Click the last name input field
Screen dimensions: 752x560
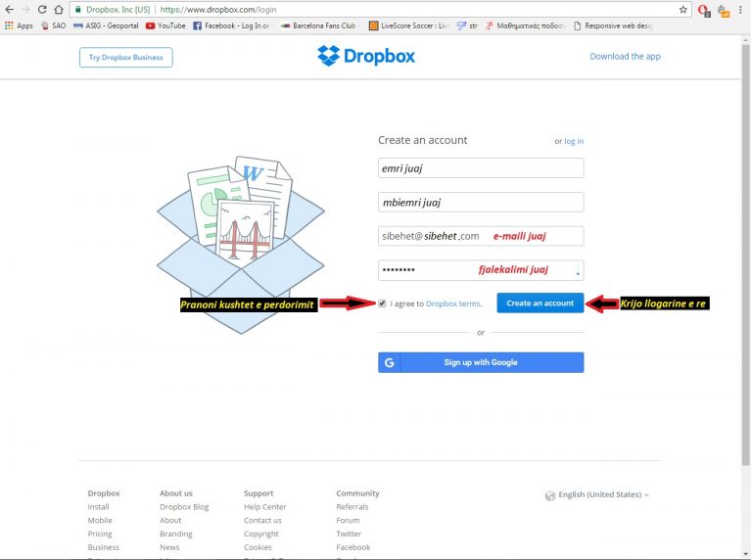(481, 203)
